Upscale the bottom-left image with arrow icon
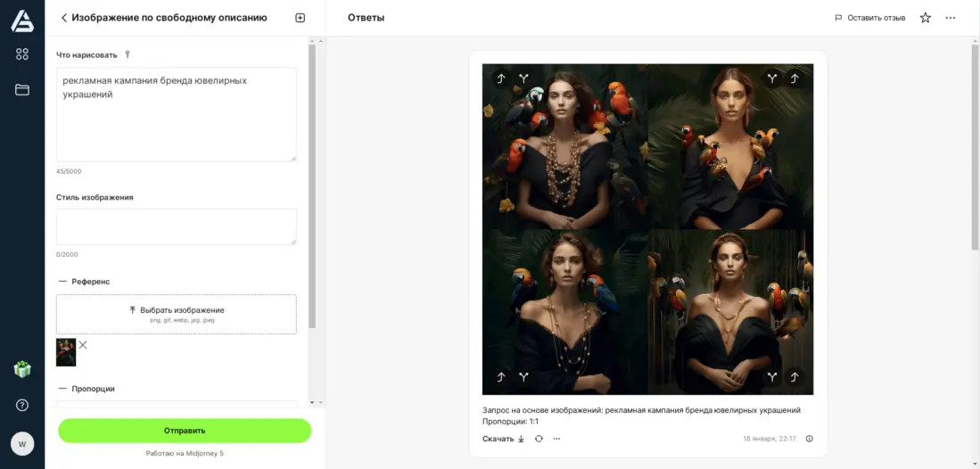The image size is (980, 469). 500,376
